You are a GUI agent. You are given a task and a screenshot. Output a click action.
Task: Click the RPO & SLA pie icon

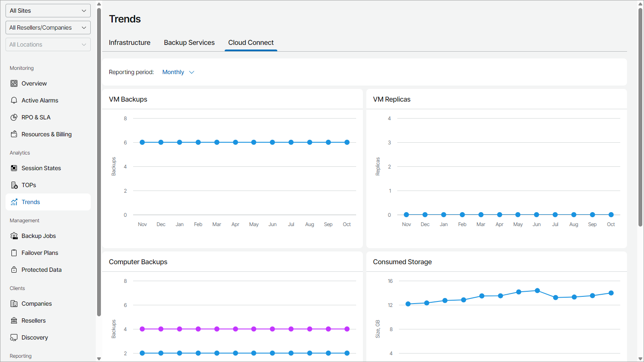pyautogui.click(x=14, y=117)
